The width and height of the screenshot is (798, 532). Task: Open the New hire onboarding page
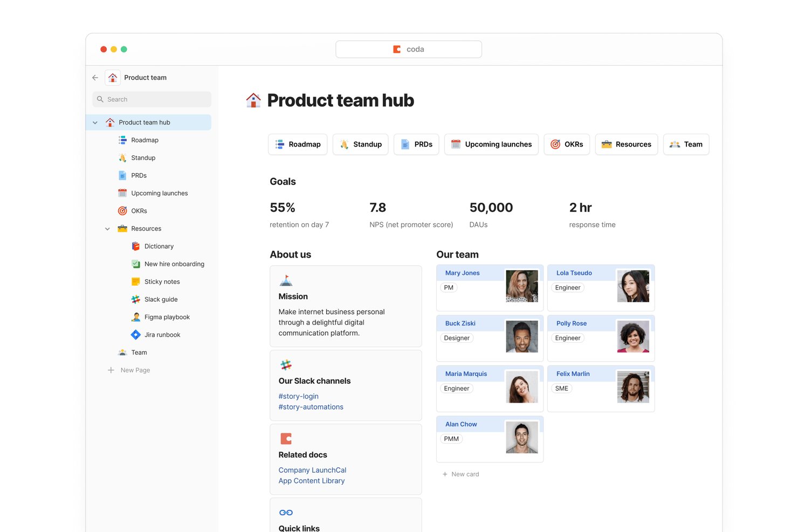tap(174, 264)
